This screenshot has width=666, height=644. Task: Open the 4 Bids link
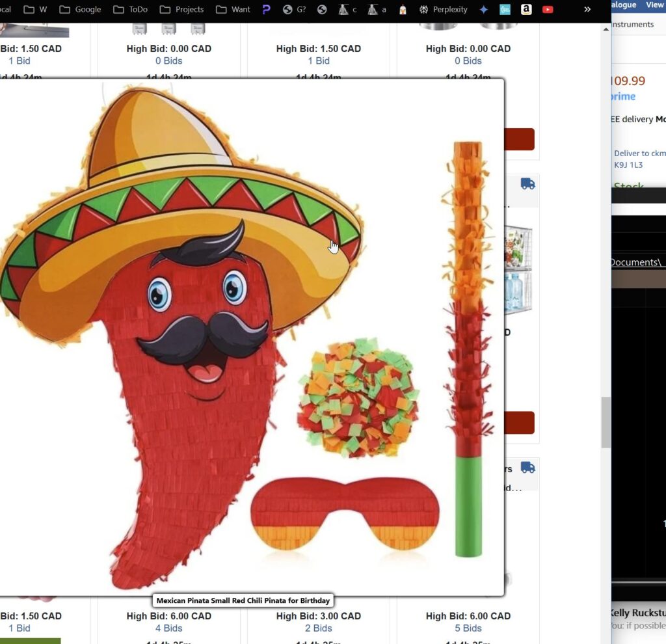(168, 628)
